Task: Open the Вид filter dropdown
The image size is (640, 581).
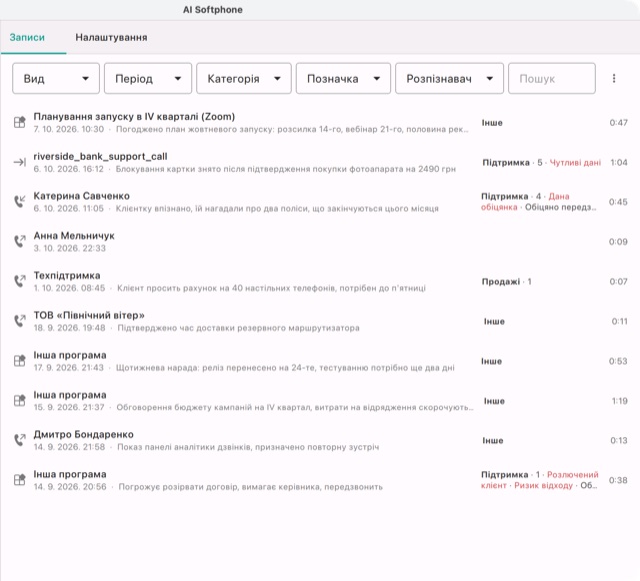Action: point(56,78)
